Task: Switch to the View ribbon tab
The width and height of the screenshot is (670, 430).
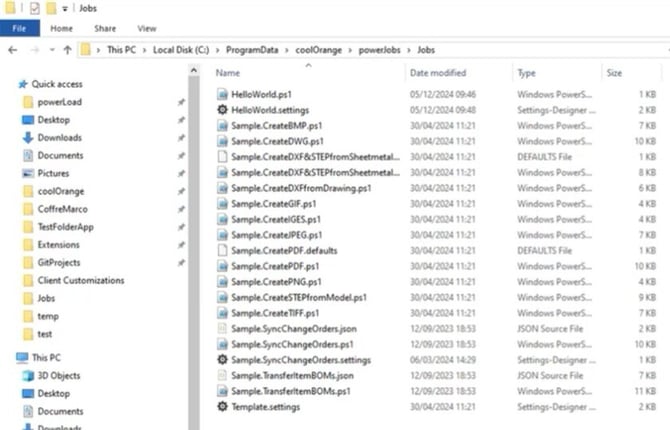Action: point(147,29)
